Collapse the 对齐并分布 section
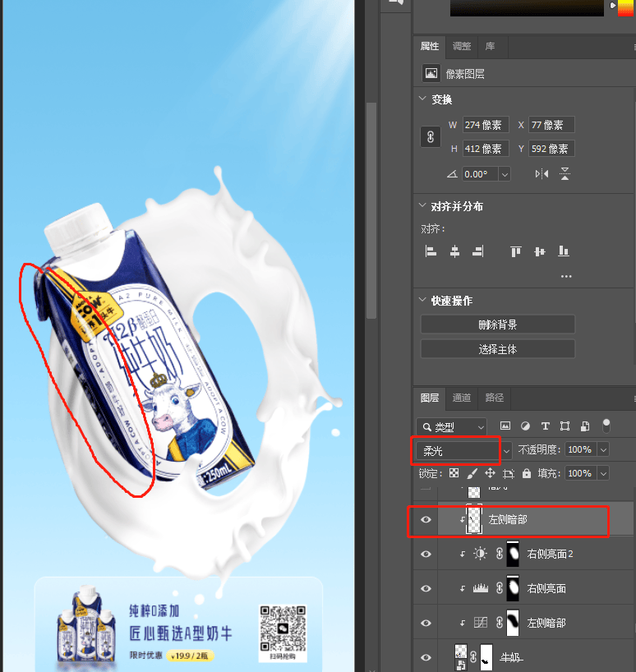Screen dimensions: 636x672 [422, 205]
